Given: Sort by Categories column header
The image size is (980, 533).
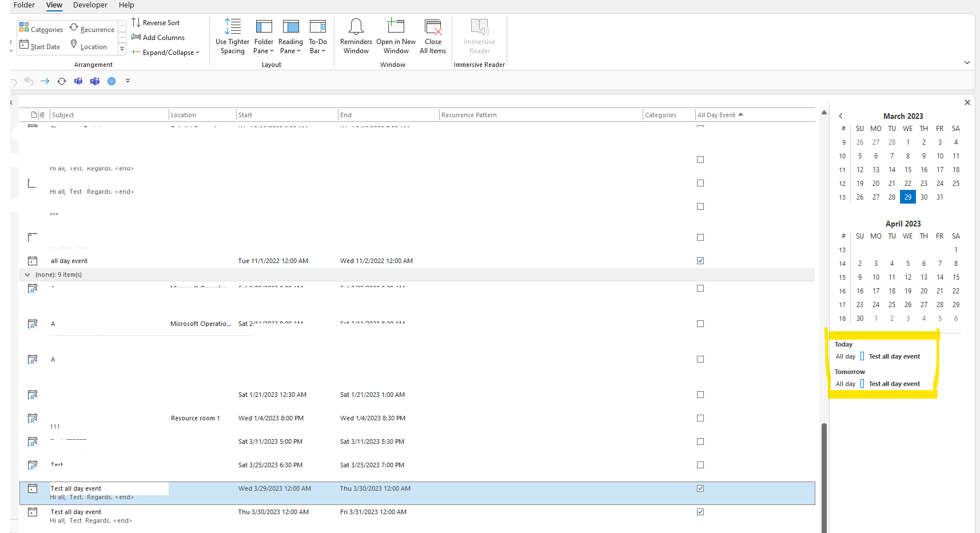Looking at the screenshot, I should [669, 115].
